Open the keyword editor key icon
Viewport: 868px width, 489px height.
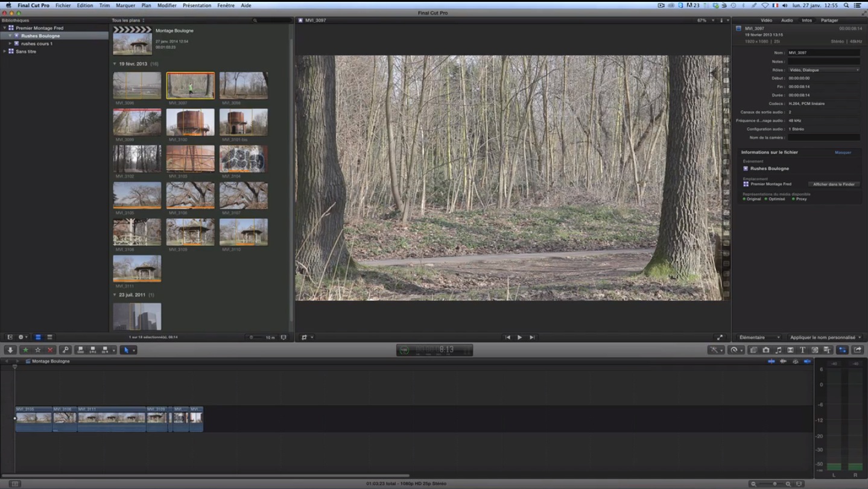(66, 350)
